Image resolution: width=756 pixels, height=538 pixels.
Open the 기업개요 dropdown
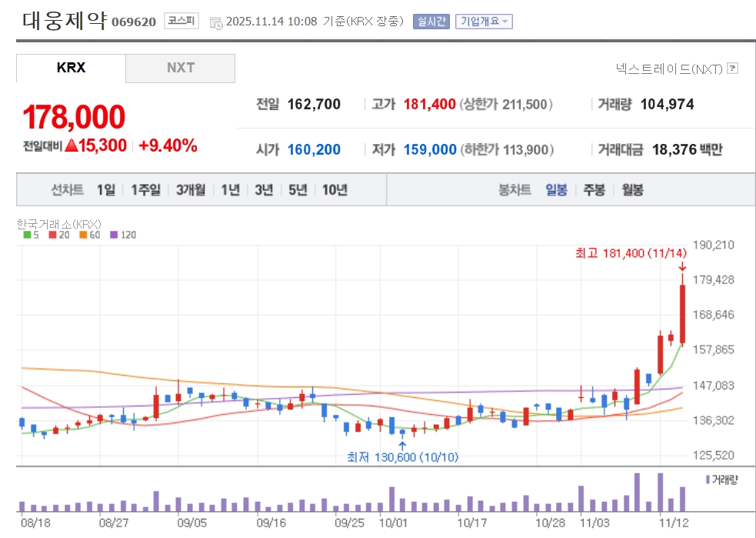pyautogui.click(x=484, y=22)
